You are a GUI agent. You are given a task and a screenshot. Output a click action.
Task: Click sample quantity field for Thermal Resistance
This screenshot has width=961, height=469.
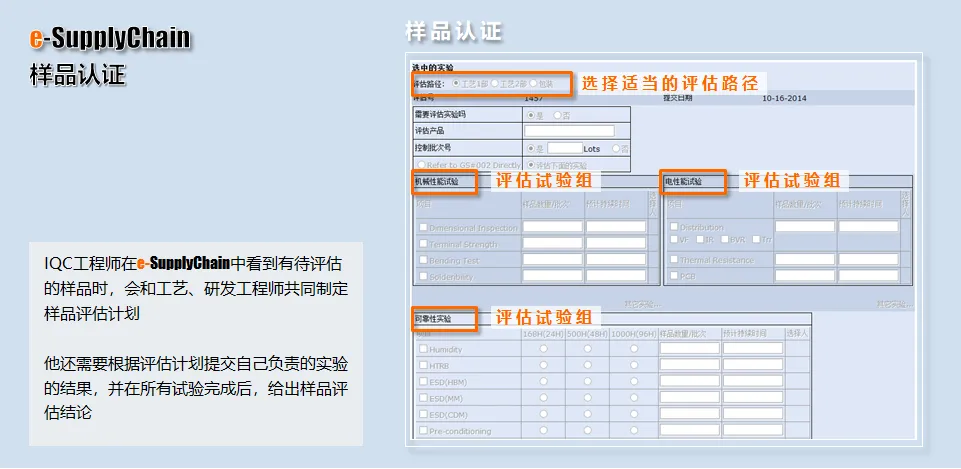coord(805,259)
